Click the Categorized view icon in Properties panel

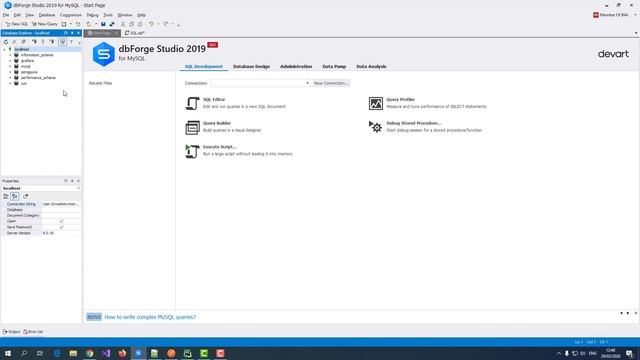click(x=6, y=196)
